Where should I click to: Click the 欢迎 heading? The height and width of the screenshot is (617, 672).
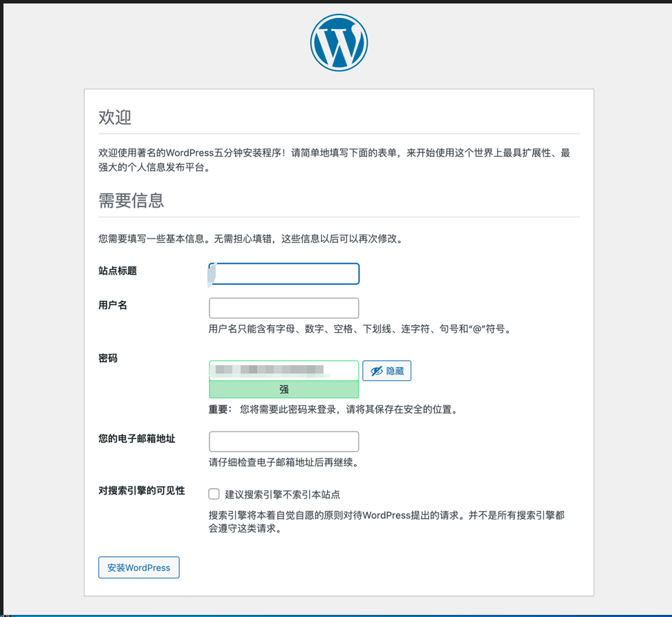point(115,117)
